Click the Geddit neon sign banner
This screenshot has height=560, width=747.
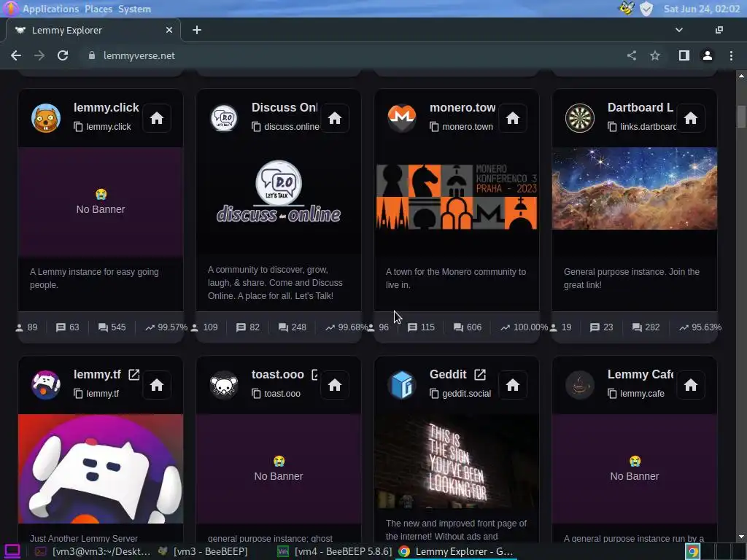pos(457,462)
